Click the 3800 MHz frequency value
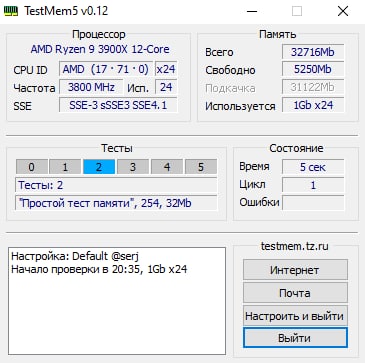 (x=91, y=87)
